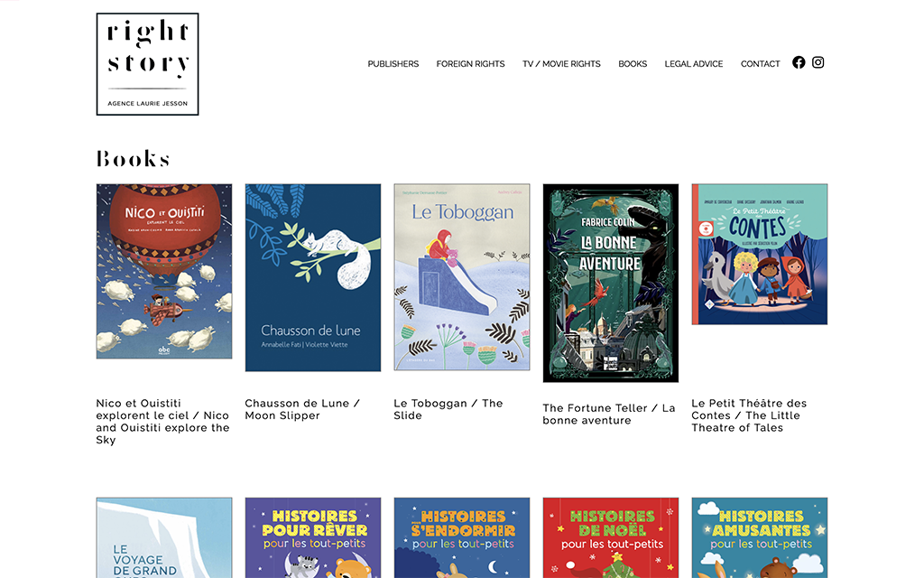Open the Instagram profile icon

pyautogui.click(x=818, y=62)
